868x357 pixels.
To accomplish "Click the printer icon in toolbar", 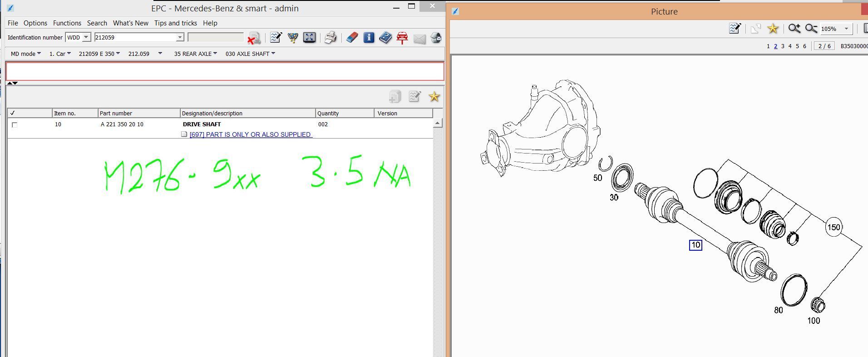I will click(330, 38).
